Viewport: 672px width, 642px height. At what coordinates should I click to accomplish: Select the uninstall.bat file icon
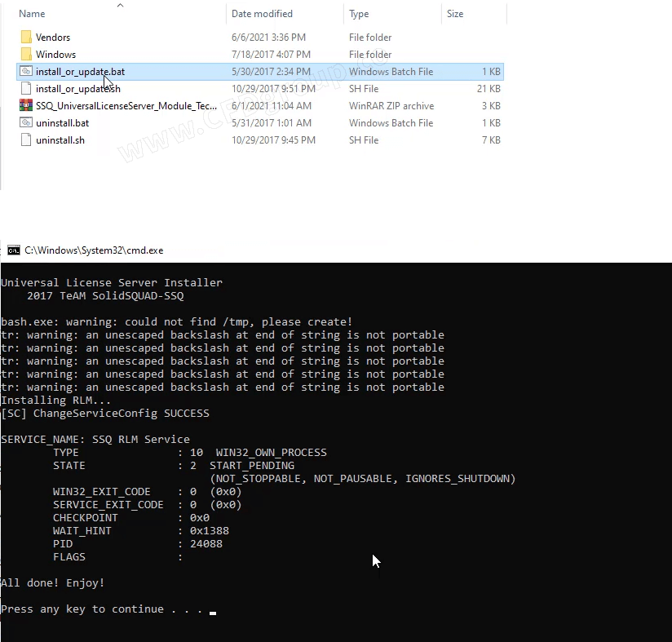coord(26,122)
